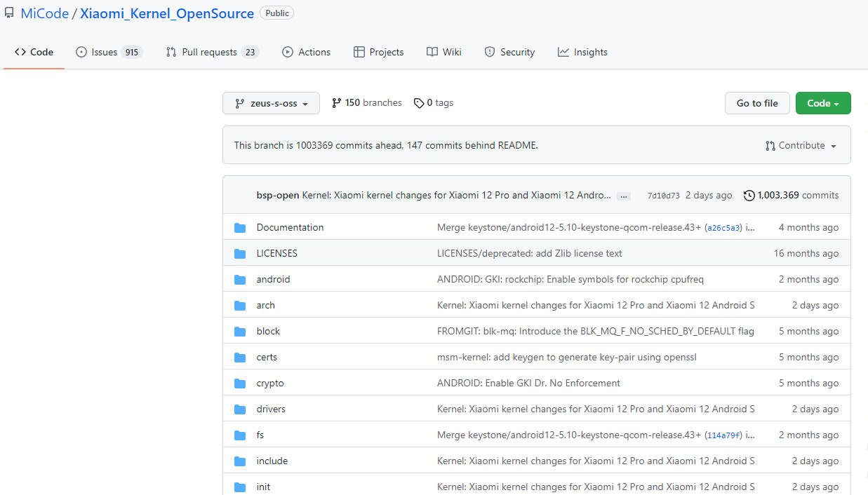Click the drivers folder icon

[240, 409]
